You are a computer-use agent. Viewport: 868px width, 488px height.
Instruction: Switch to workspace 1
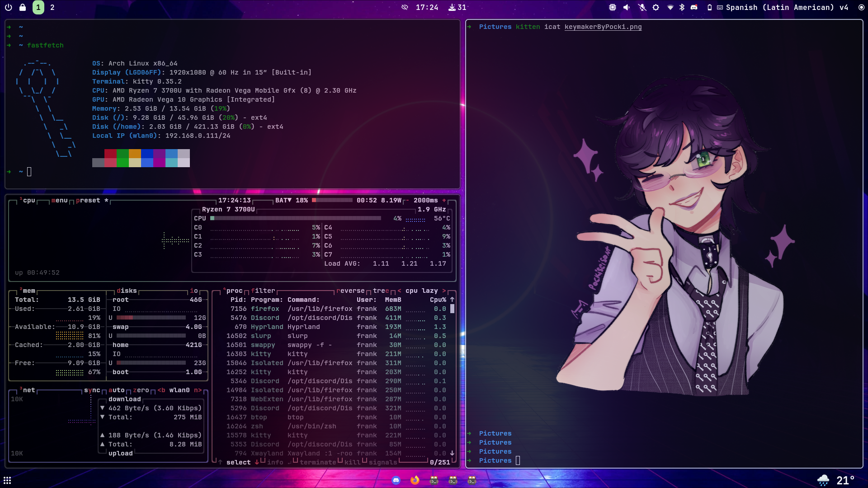click(x=38, y=7)
